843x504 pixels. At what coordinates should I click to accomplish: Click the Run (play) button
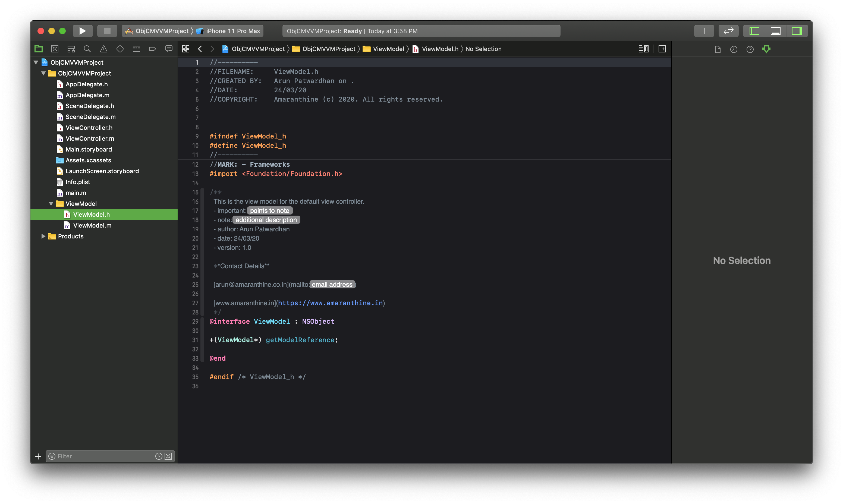coord(83,31)
